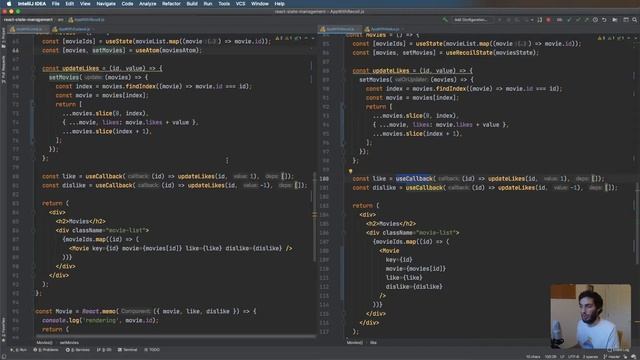Click Movies() breadcrumb under right editor
The height and width of the screenshot is (360, 640).
coord(355,342)
